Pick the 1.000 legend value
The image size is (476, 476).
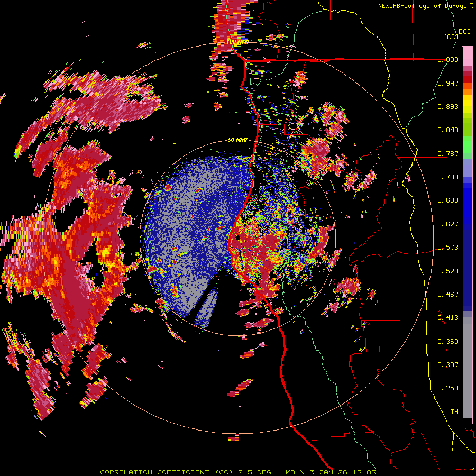pos(448,59)
